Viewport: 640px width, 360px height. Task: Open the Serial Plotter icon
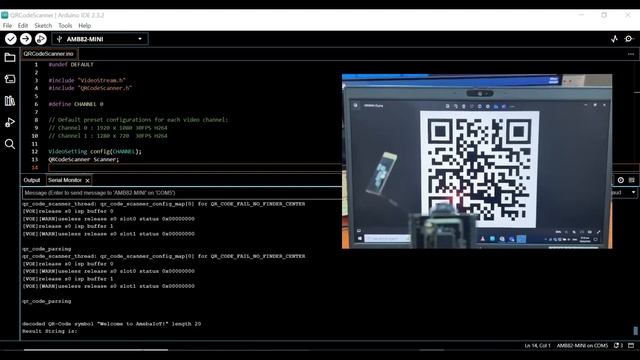click(x=614, y=39)
